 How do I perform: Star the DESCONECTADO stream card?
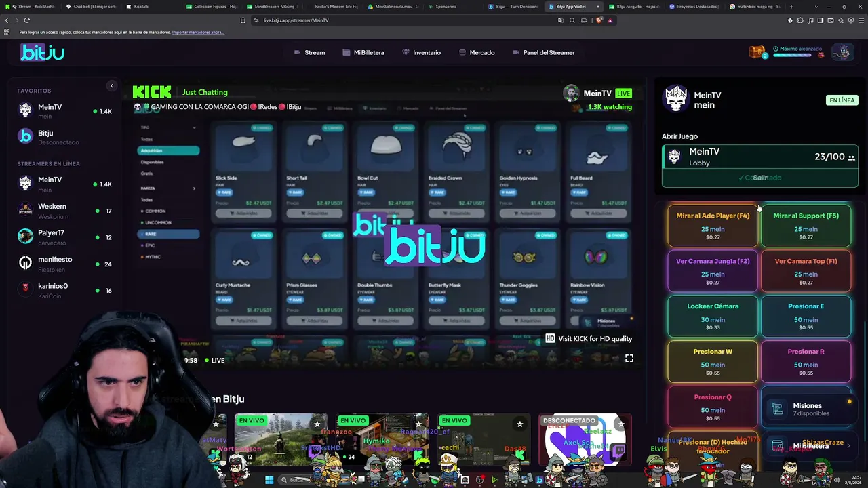620,424
